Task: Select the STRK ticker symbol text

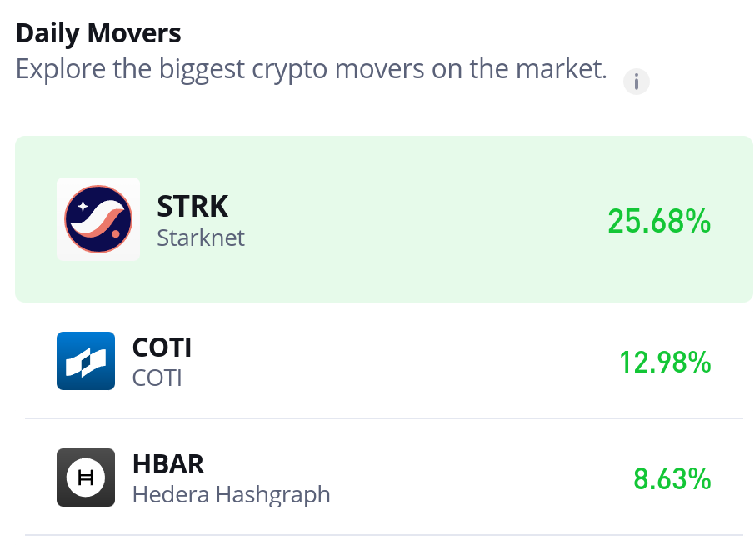Action: click(x=192, y=206)
